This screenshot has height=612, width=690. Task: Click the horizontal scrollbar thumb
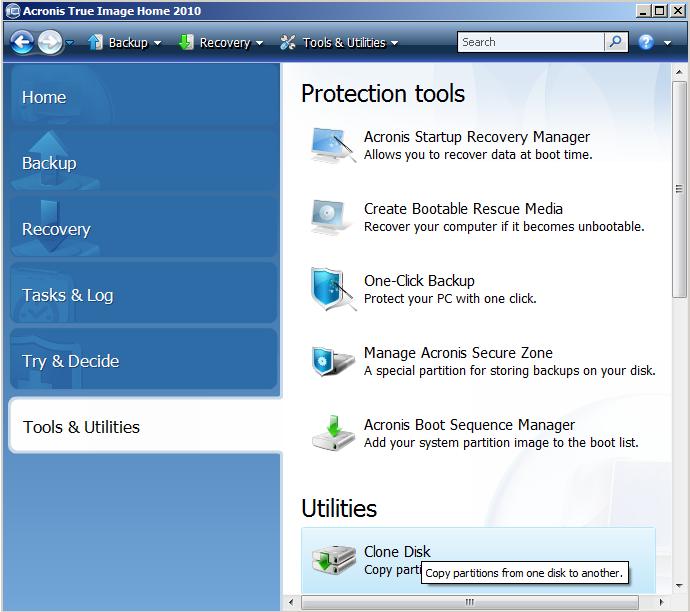point(470,601)
